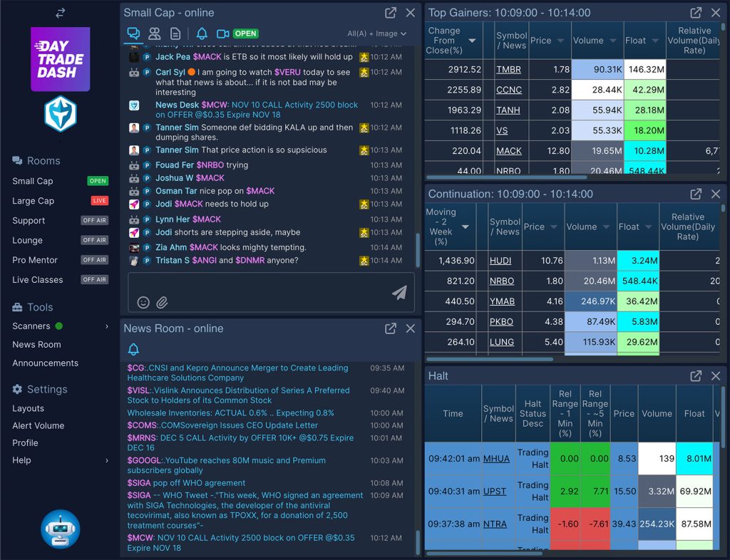This screenshot has height=560, width=730.
Task: Click the TMBR symbol link
Action: pos(508,70)
